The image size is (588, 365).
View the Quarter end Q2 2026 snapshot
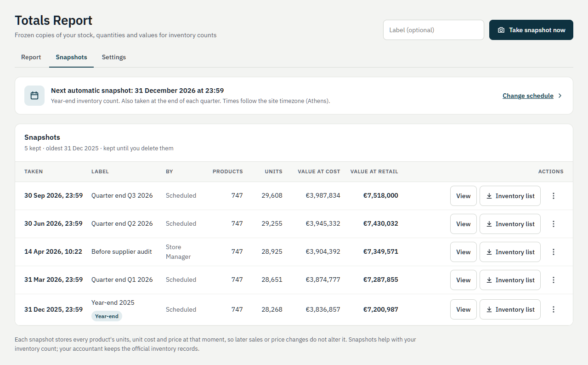click(x=464, y=224)
